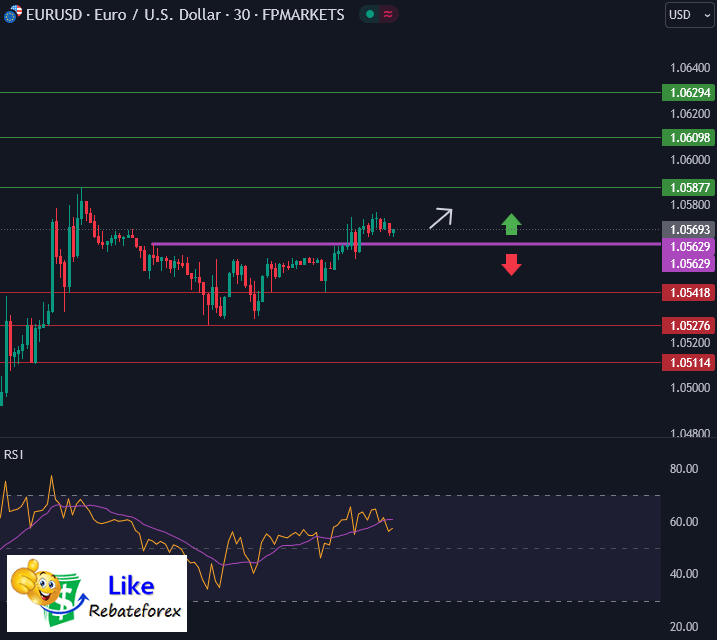Select the 1.06098 green price label
Image resolution: width=717 pixels, height=640 pixels.
click(688, 138)
